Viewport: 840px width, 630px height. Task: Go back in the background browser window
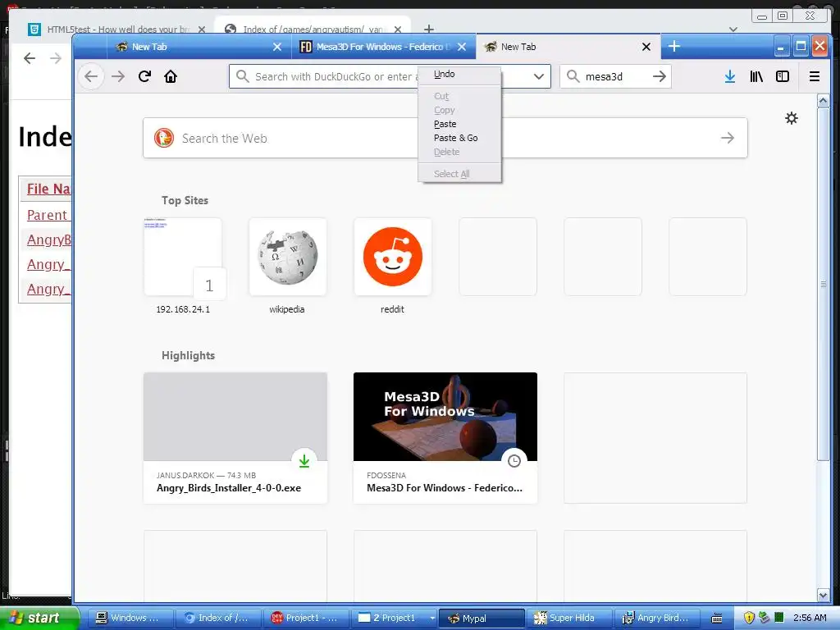[x=30, y=58]
